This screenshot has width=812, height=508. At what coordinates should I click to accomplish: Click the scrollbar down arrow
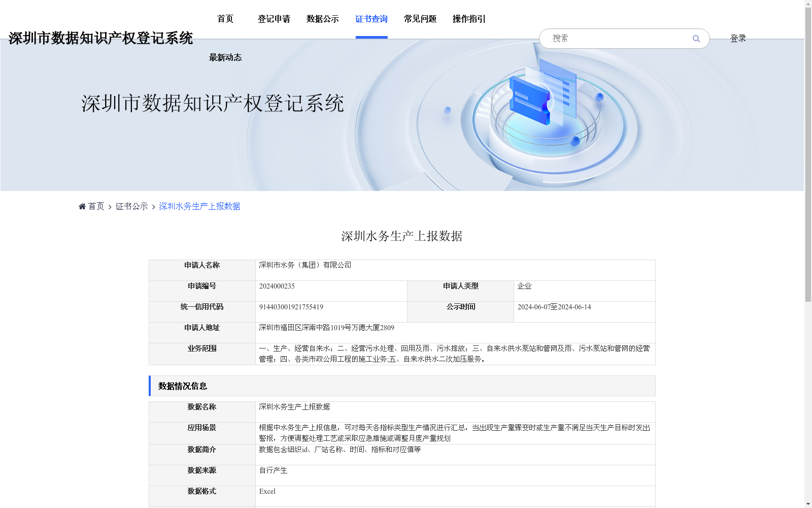(x=808, y=504)
